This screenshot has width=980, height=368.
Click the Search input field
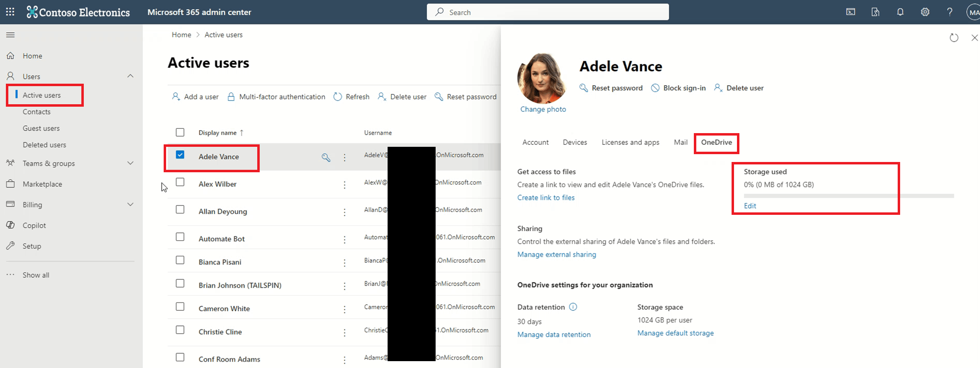coord(547,12)
